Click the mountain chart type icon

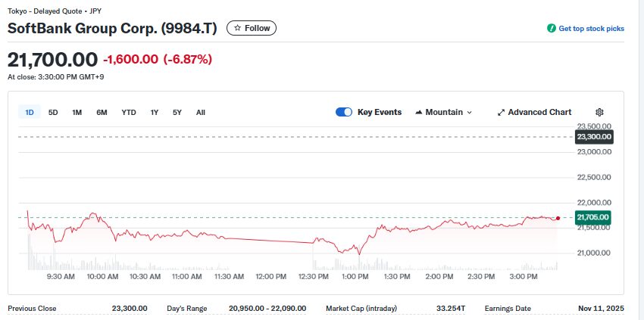coord(419,112)
